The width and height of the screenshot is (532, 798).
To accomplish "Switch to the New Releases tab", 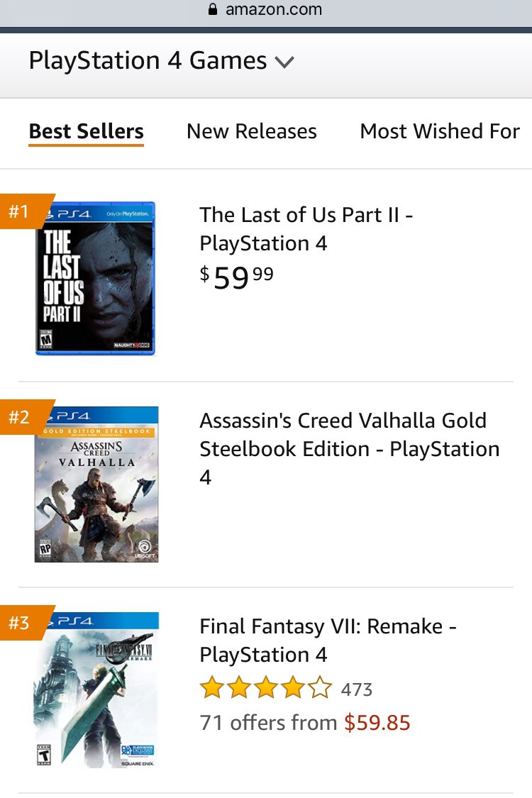I will 251,131.
